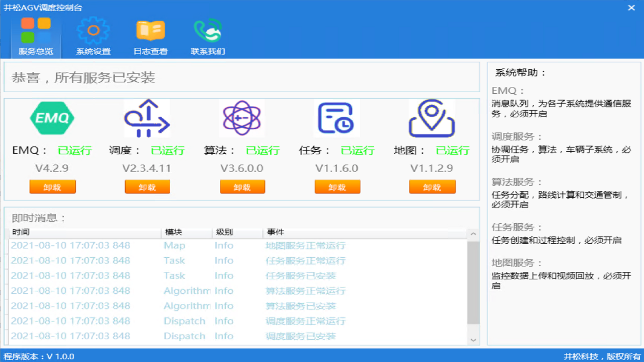Uninstall the EMQ service
Image resolution: width=644 pixels, height=362 pixels.
coord(53,187)
